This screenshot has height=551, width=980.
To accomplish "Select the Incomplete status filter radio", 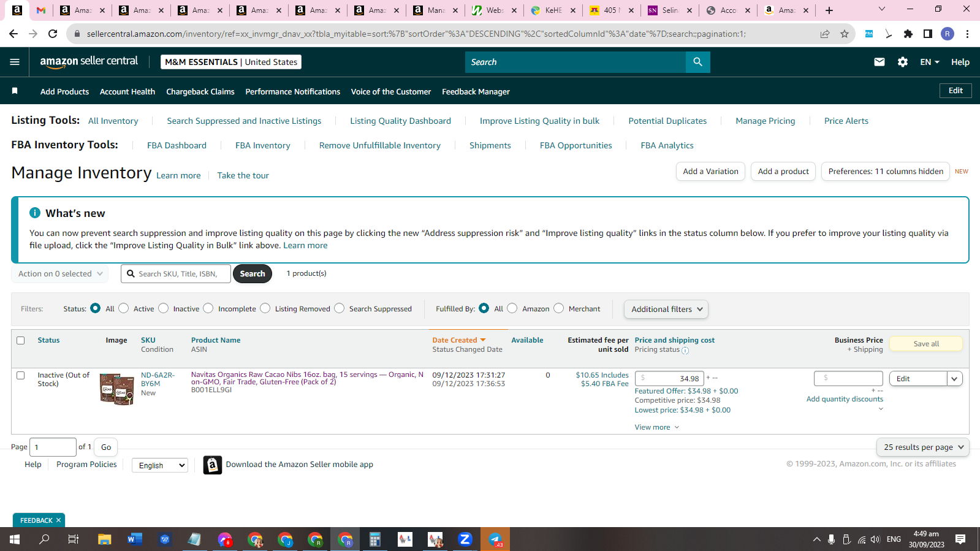I will click(x=208, y=308).
